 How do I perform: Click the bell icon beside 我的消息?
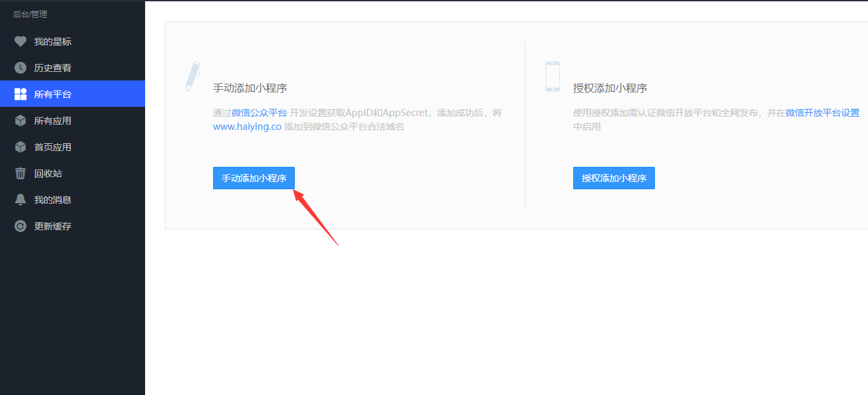click(x=20, y=200)
